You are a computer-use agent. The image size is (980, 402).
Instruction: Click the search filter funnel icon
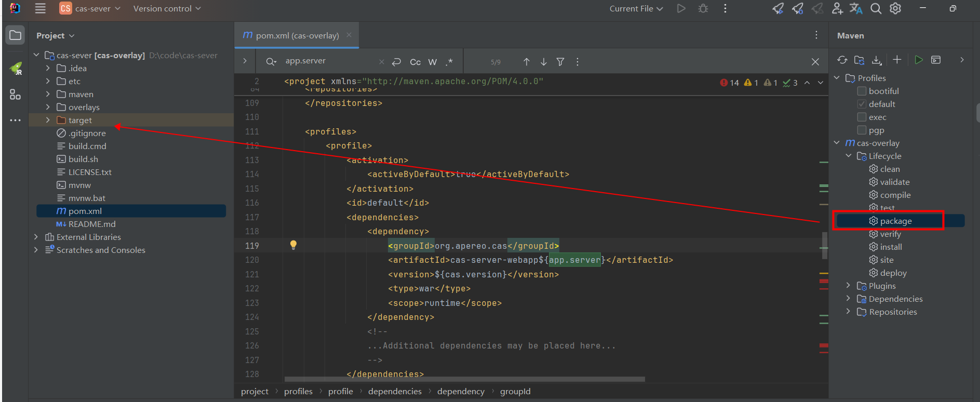pyautogui.click(x=560, y=62)
